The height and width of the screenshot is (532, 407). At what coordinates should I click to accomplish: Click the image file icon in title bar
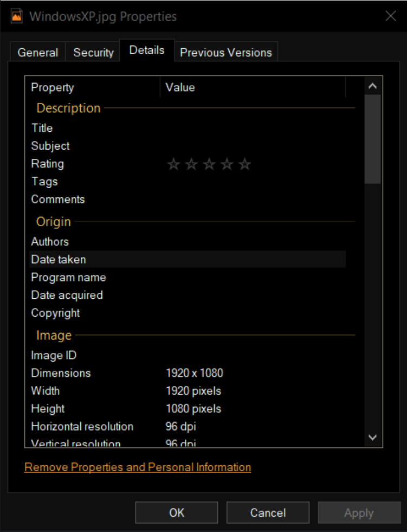pos(16,16)
